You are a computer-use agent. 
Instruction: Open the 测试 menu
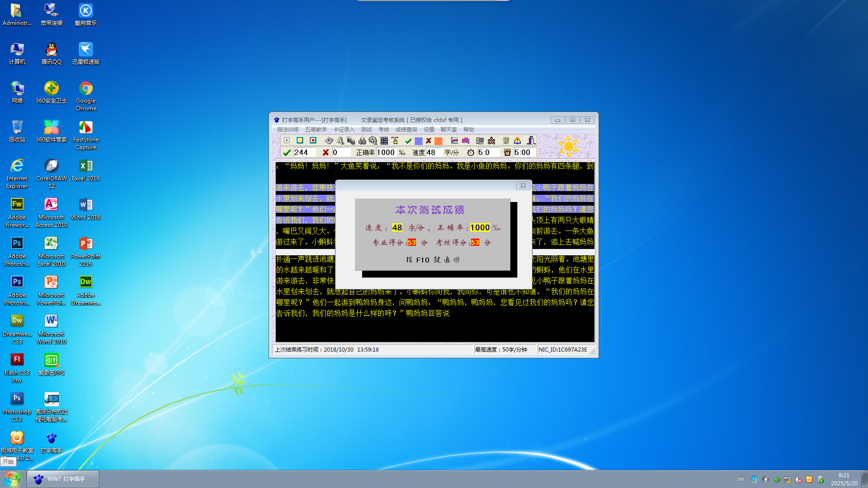[367, 130]
